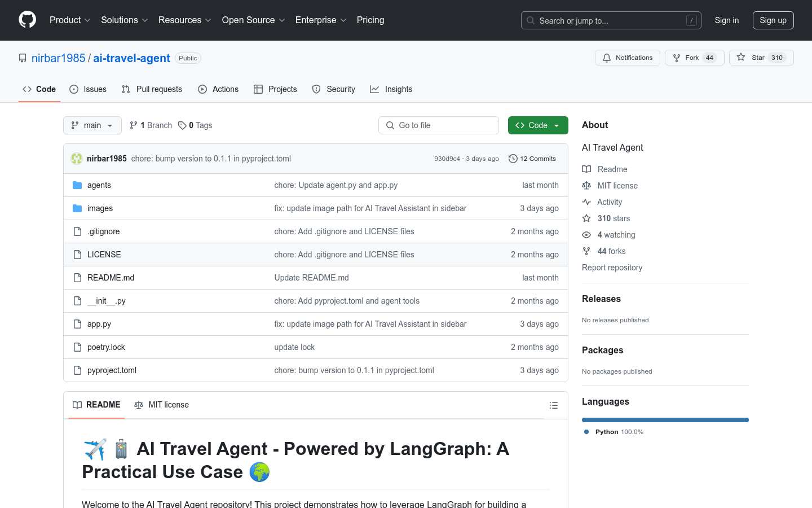Open the README.md file

click(111, 278)
